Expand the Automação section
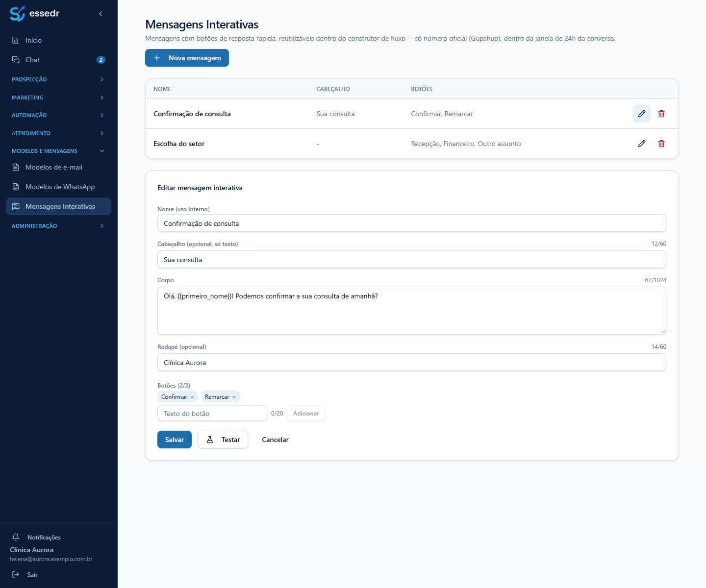Viewport: 706px width, 588px height. pos(59,115)
